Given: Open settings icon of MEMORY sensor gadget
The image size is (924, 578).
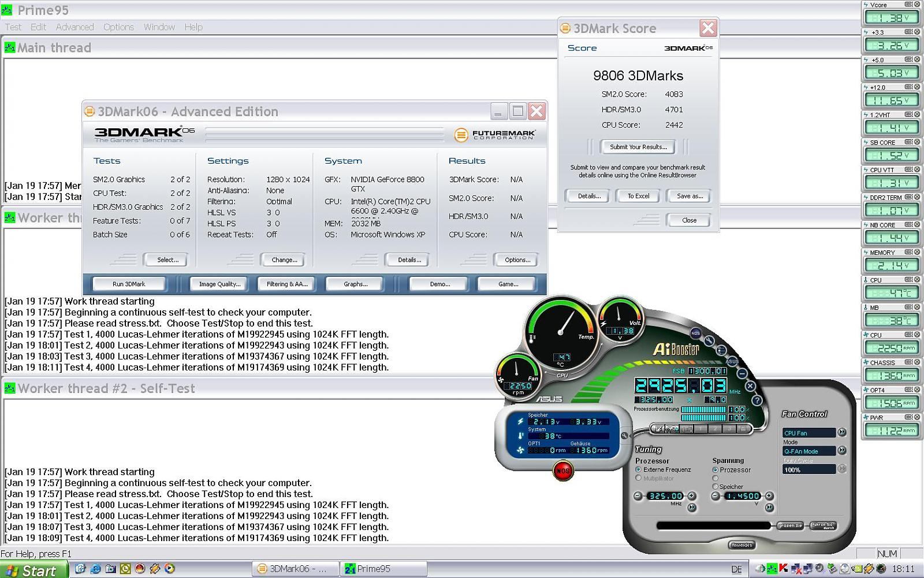Looking at the screenshot, I should point(909,252).
